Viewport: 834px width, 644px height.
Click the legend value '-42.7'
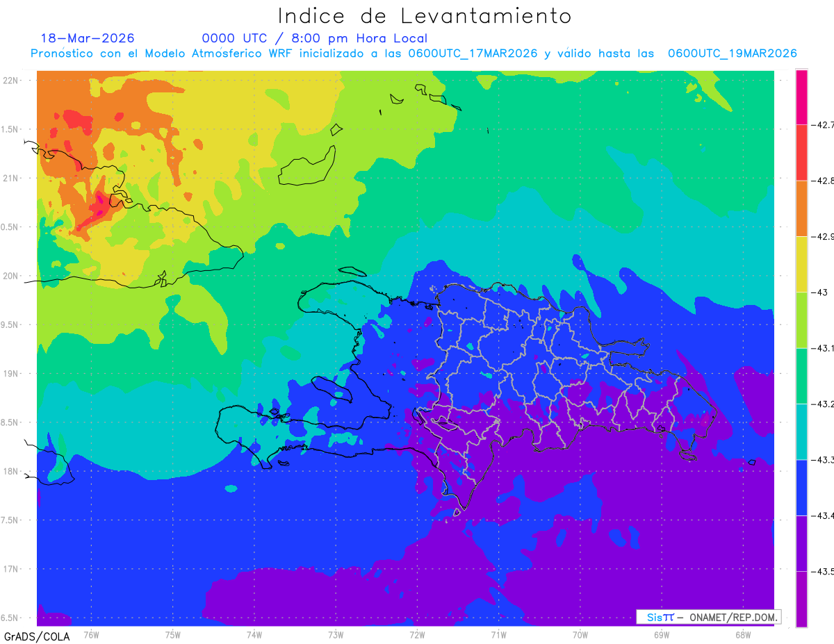(x=823, y=125)
